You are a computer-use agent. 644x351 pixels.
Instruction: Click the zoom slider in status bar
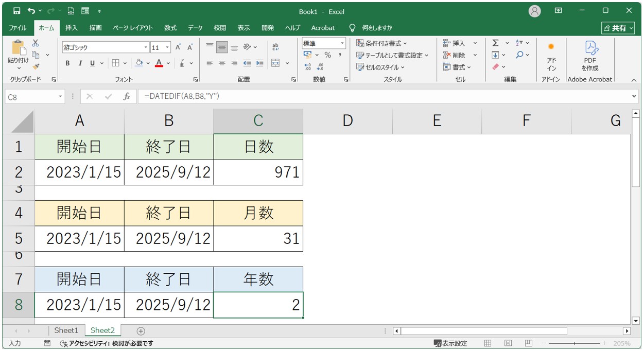(575, 343)
